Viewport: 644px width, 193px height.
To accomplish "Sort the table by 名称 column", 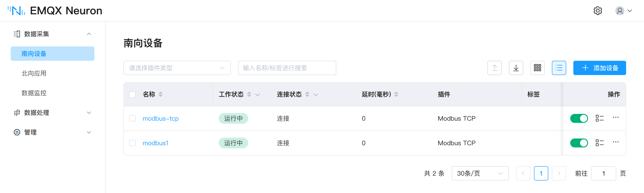I will [161, 94].
